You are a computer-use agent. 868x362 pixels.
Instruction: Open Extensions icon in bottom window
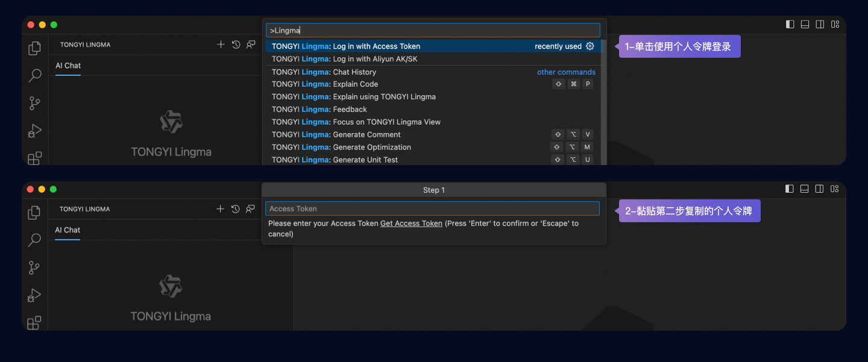34,323
